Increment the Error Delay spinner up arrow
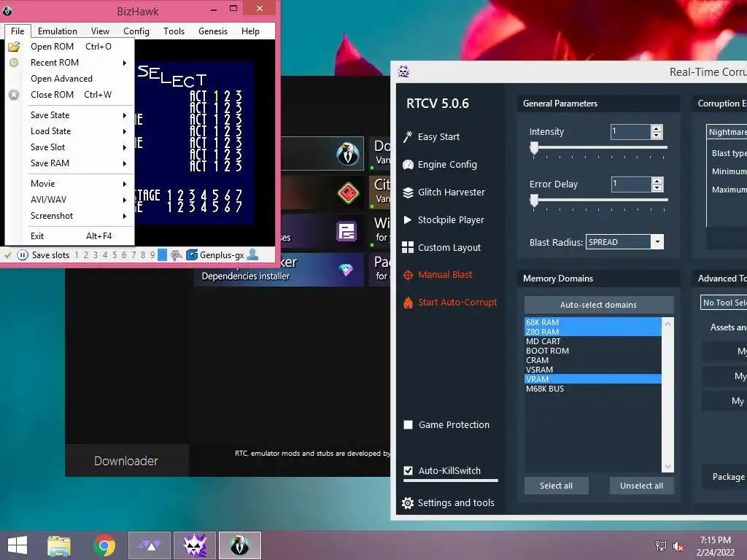Viewport: 747px width, 560px height. pyautogui.click(x=657, y=181)
